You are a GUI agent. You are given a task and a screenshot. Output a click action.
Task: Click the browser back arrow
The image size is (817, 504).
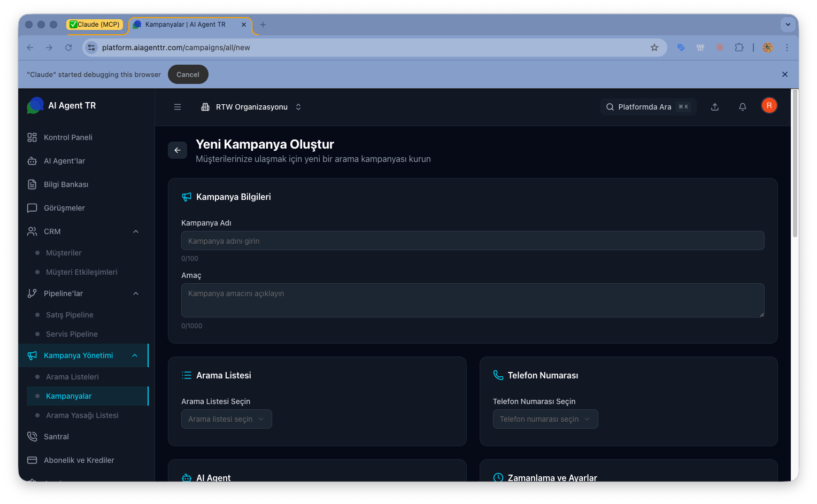pos(30,48)
